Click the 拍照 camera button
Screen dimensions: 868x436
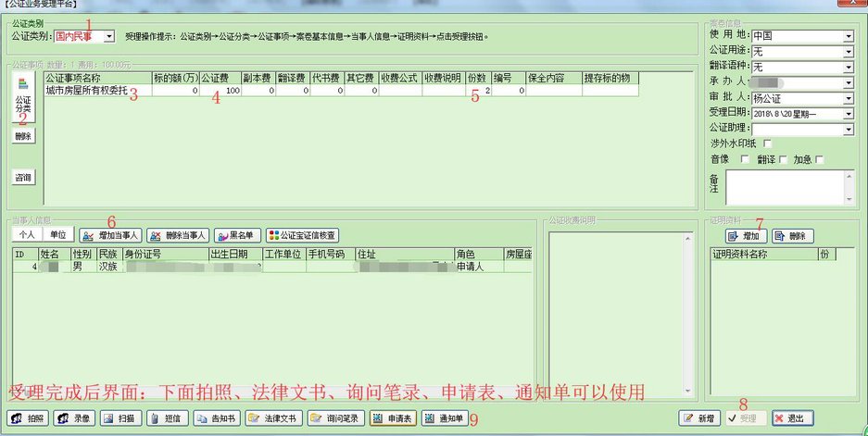pyautogui.click(x=28, y=418)
